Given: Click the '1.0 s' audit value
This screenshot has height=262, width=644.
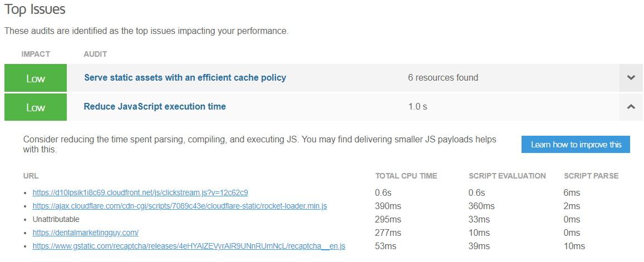Looking at the screenshot, I should click(417, 107).
